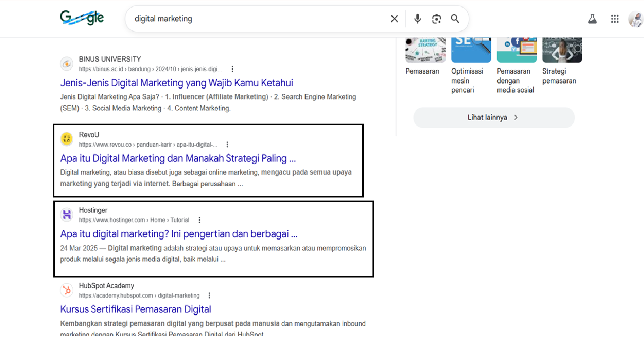Image resolution: width=644 pixels, height=337 pixels.
Task: Click academy.hubspot.com URL breadcrumb
Action: (x=139, y=295)
